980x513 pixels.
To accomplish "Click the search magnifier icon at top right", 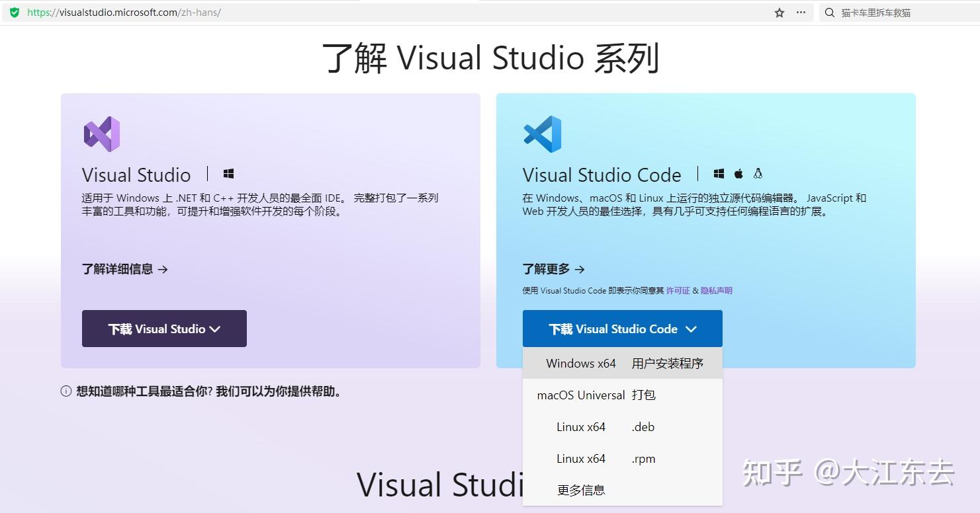I will (x=829, y=12).
